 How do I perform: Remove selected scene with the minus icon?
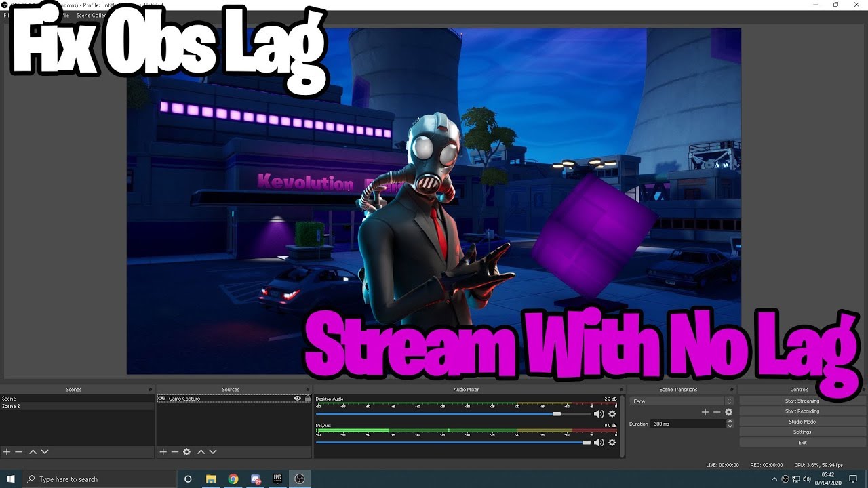coord(19,452)
